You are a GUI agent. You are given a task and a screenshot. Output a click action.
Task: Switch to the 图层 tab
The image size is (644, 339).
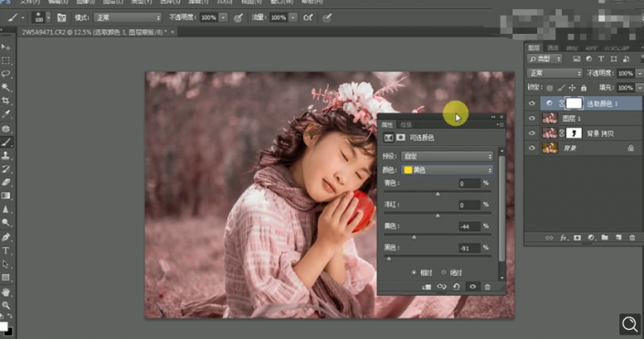tap(534, 48)
